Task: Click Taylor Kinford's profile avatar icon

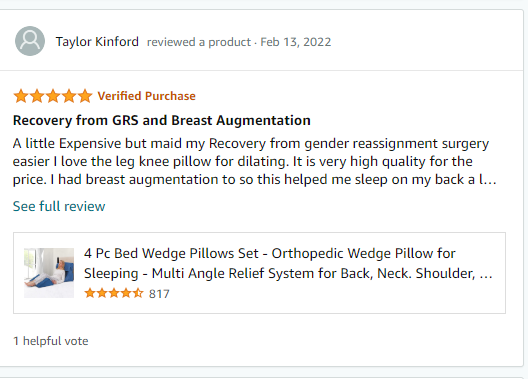Action: pos(30,41)
